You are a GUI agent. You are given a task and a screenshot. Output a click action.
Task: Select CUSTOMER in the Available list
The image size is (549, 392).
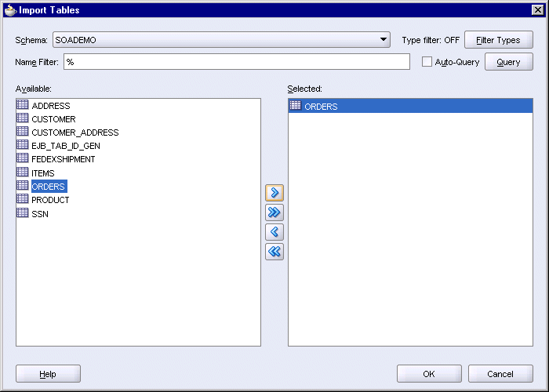tap(53, 119)
